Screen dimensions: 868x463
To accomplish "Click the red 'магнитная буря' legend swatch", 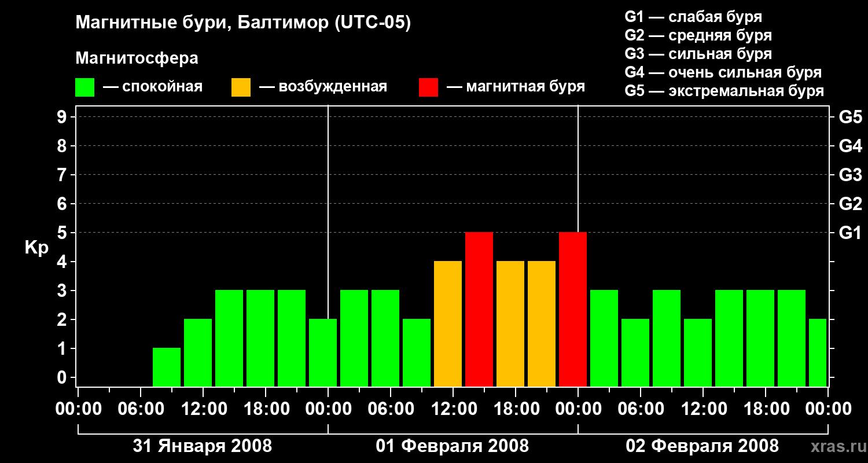I will click(x=428, y=87).
